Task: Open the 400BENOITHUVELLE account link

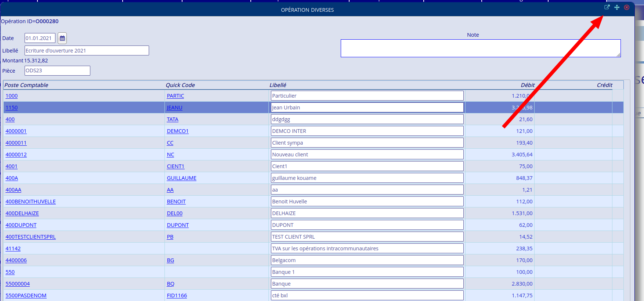Action: tap(30, 202)
